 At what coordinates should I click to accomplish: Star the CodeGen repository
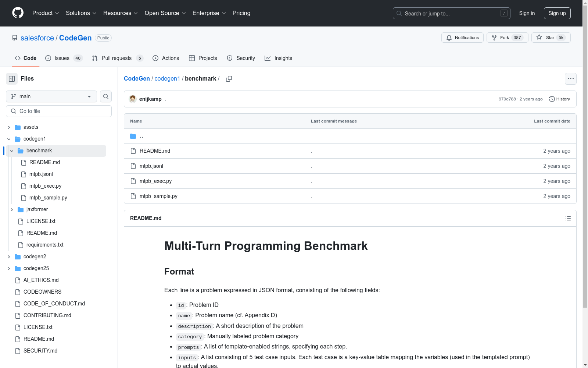pyautogui.click(x=551, y=38)
